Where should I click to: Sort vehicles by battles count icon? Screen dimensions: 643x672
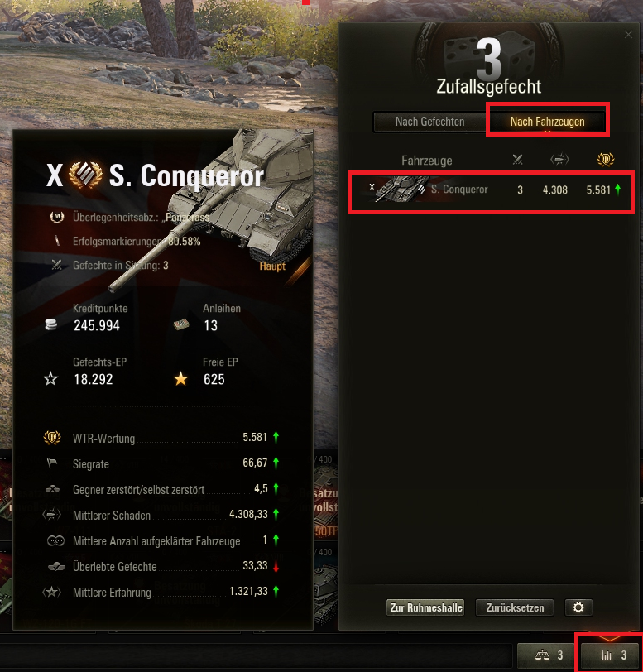coord(517,160)
